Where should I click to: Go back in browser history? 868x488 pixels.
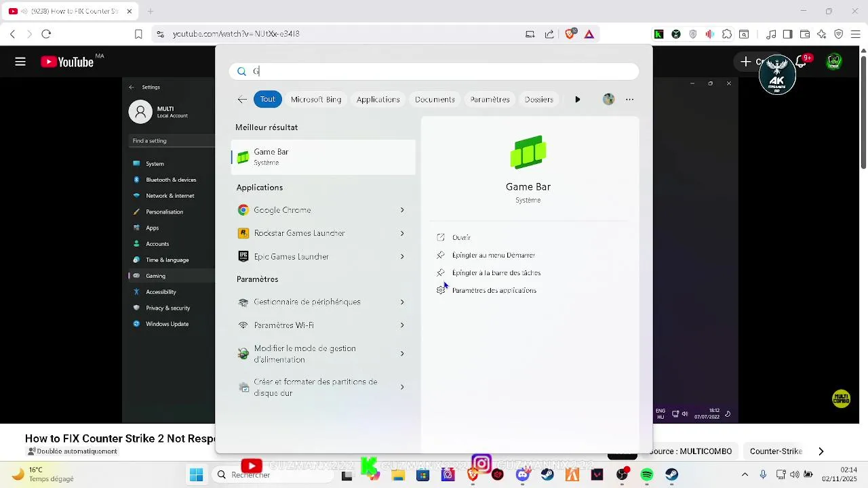(12, 34)
